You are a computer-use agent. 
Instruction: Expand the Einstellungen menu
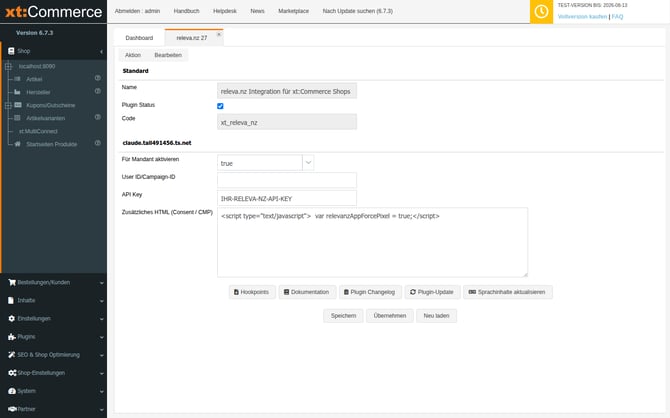point(102,319)
